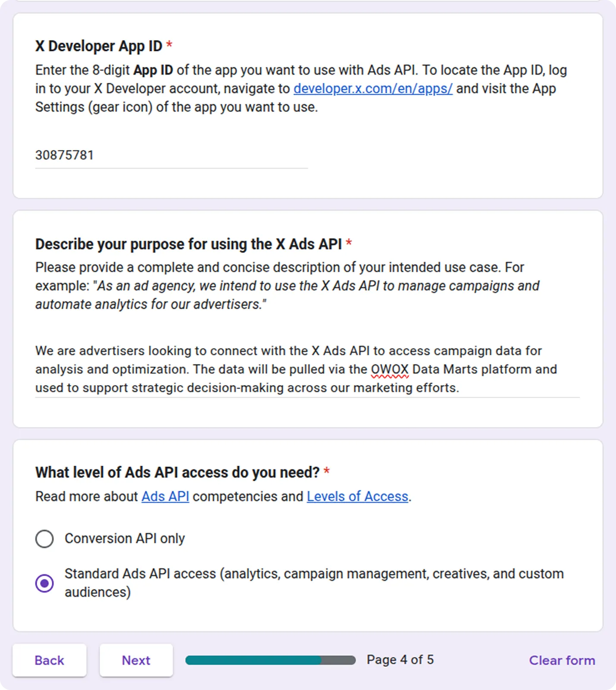Image resolution: width=616 pixels, height=690 pixels.
Task: Click the Conversion API only radio circle
Action: (44, 539)
